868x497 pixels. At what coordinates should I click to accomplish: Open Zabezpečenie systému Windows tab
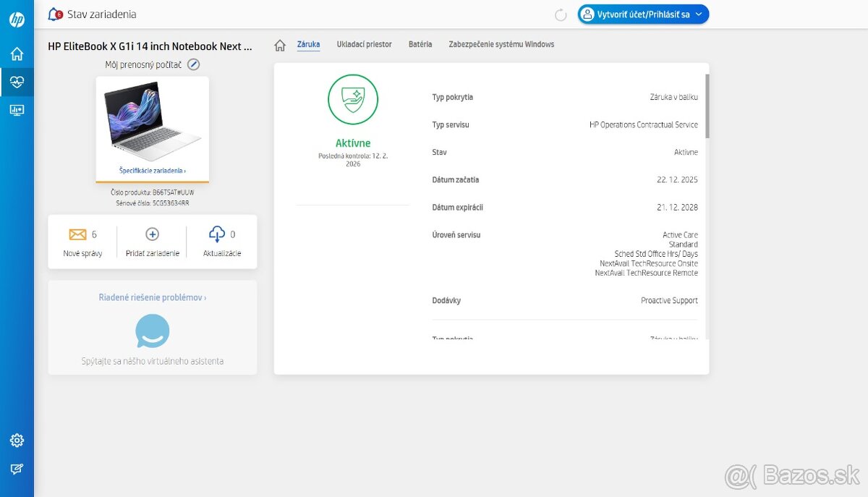coord(501,44)
